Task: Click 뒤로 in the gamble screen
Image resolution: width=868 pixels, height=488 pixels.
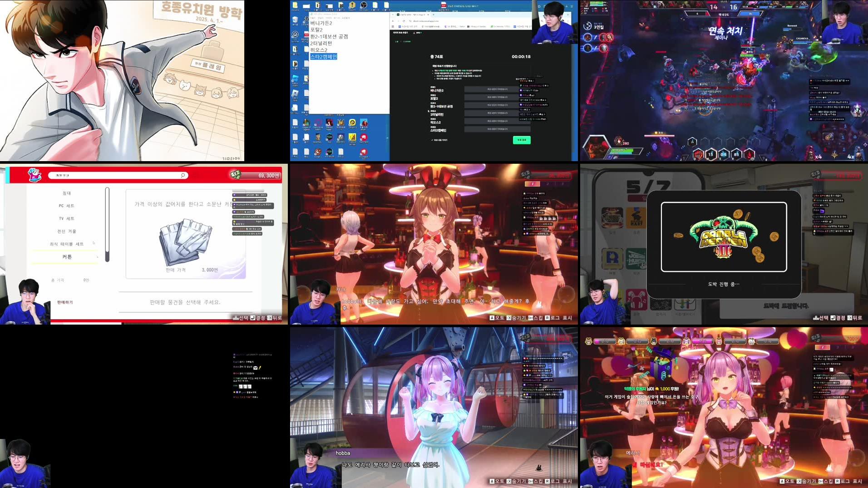Action: pyautogui.click(x=854, y=318)
